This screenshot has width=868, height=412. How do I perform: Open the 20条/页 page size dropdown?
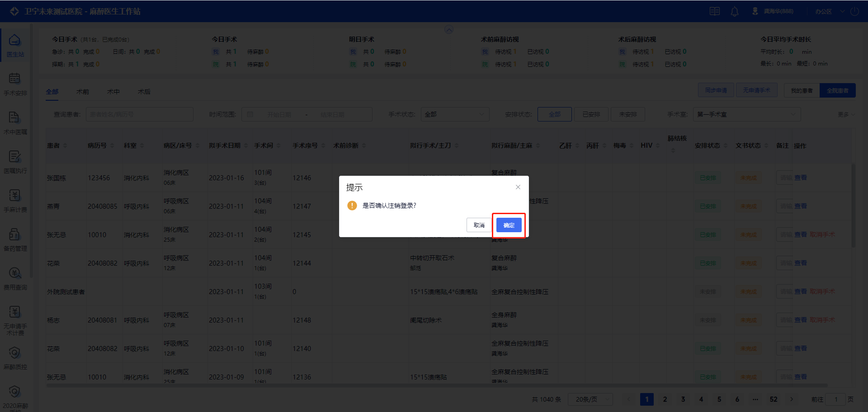click(x=591, y=399)
